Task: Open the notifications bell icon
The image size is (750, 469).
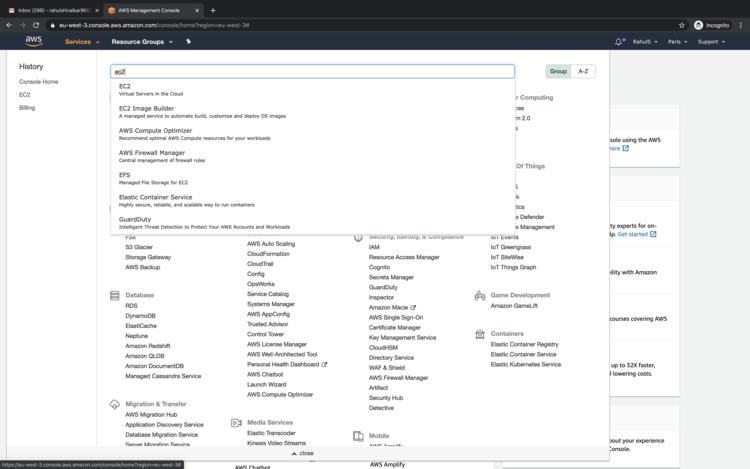Action: coord(619,42)
